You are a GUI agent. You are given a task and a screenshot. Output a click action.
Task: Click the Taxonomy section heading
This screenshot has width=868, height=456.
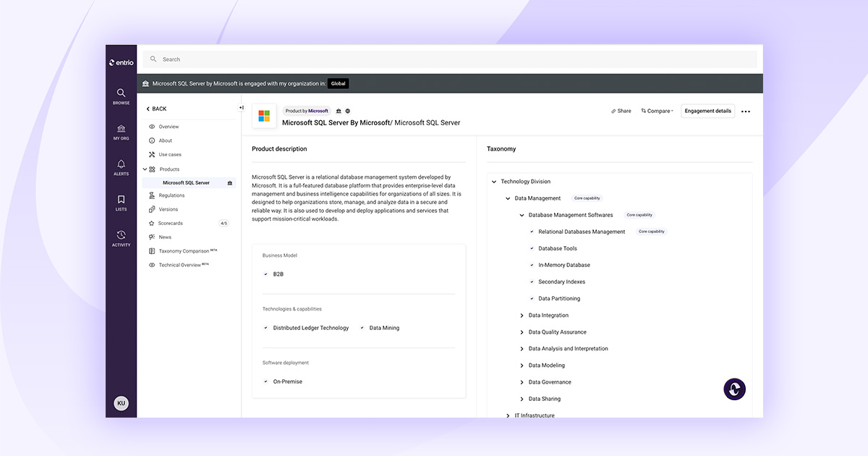pos(501,149)
